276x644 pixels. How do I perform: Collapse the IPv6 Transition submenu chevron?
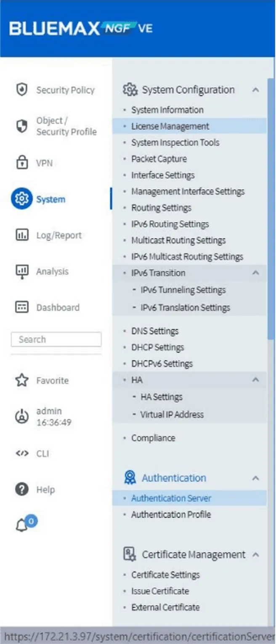tap(255, 273)
